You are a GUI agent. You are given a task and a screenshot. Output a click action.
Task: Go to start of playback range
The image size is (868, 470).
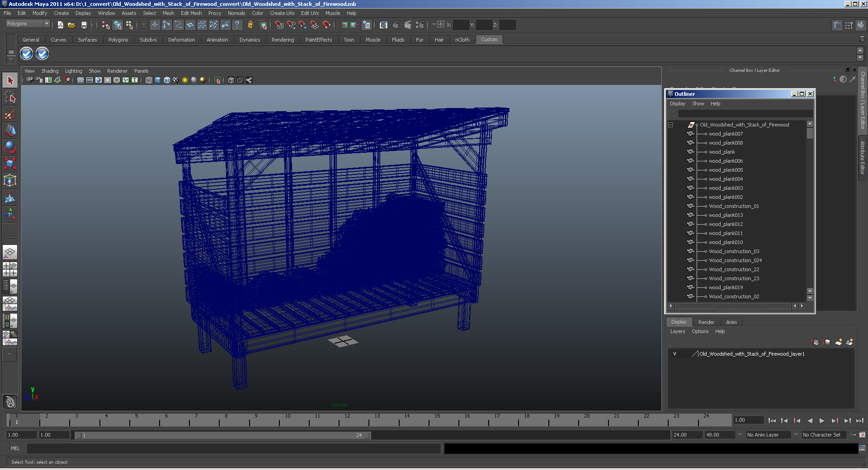772,421
